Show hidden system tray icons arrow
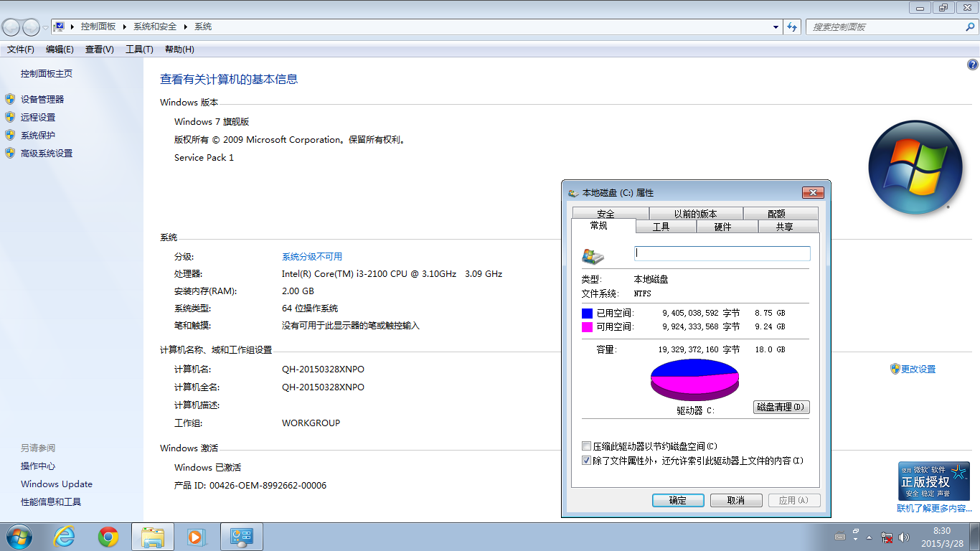 click(x=870, y=537)
